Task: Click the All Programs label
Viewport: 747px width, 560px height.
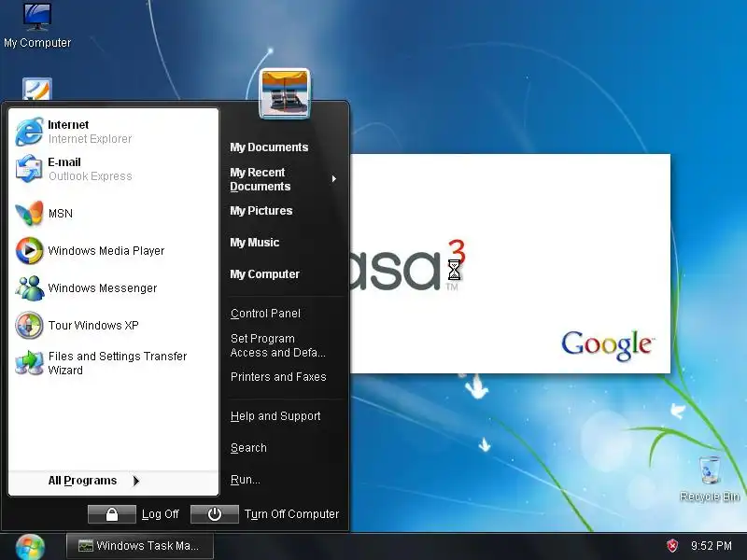Action: 82,481
